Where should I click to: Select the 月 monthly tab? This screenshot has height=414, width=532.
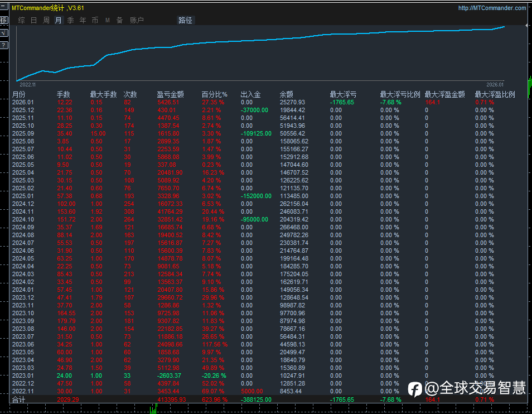click(59, 20)
